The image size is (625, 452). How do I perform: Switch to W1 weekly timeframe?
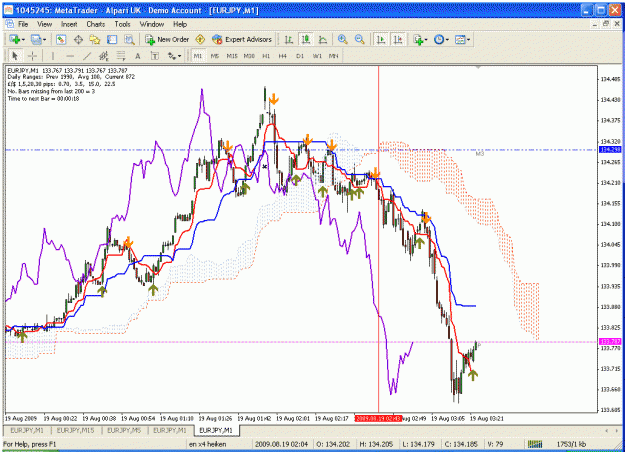317,56
